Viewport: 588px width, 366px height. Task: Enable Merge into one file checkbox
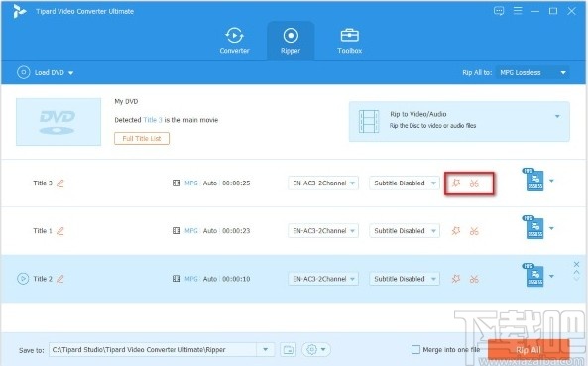click(x=415, y=350)
